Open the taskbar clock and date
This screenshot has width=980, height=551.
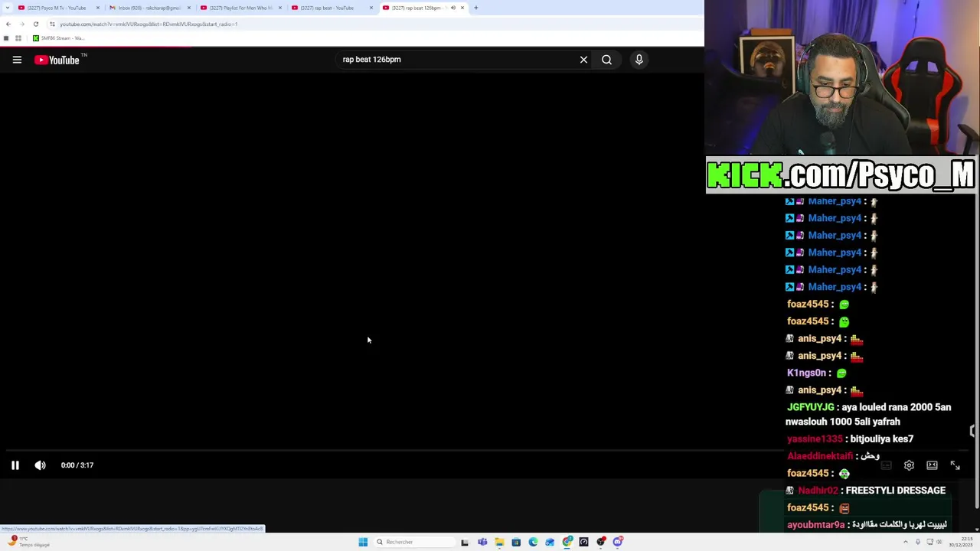click(962, 542)
